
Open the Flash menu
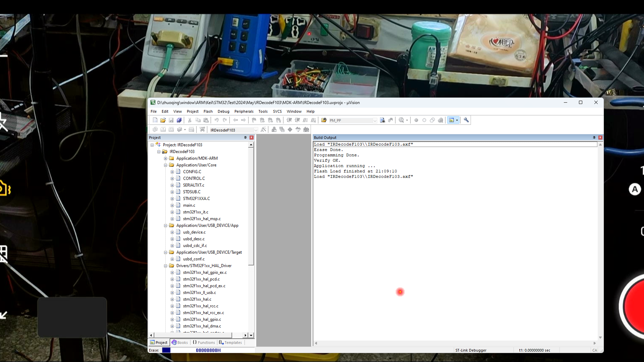coord(208,111)
